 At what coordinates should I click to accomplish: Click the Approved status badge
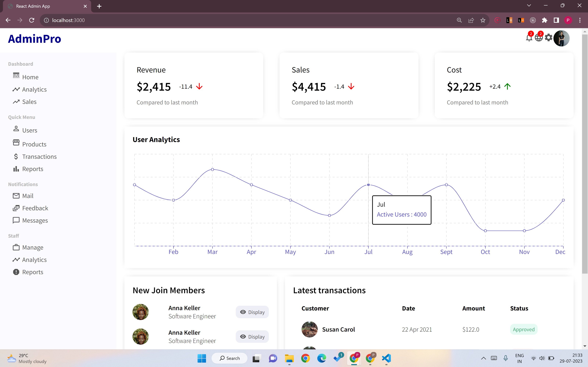(x=524, y=329)
